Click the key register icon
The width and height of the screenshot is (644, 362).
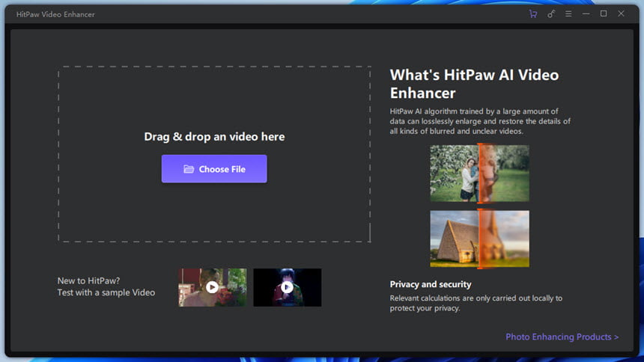550,14
